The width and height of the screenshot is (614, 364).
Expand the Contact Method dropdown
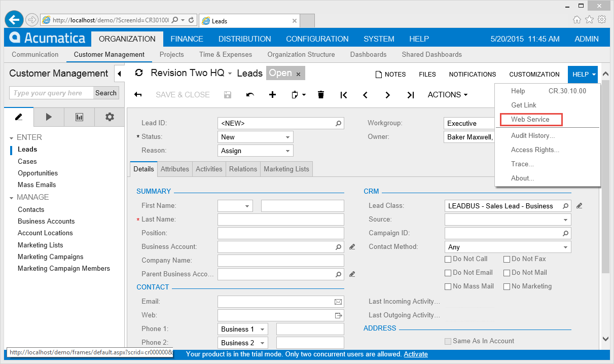566,247
